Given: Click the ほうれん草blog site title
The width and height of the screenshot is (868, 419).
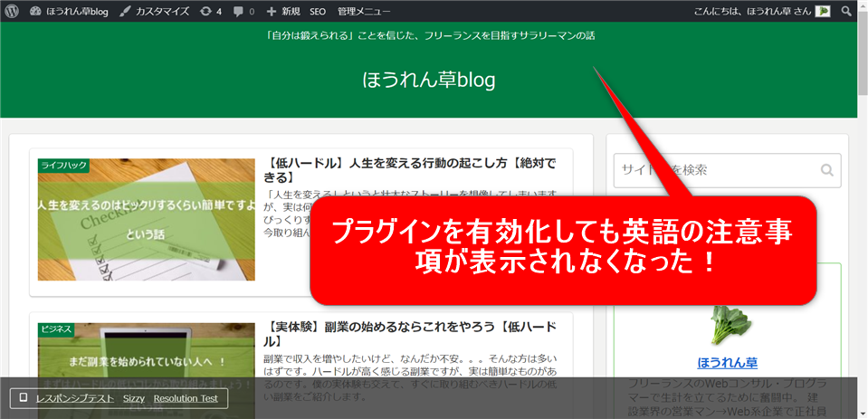Looking at the screenshot, I should tap(429, 80).
